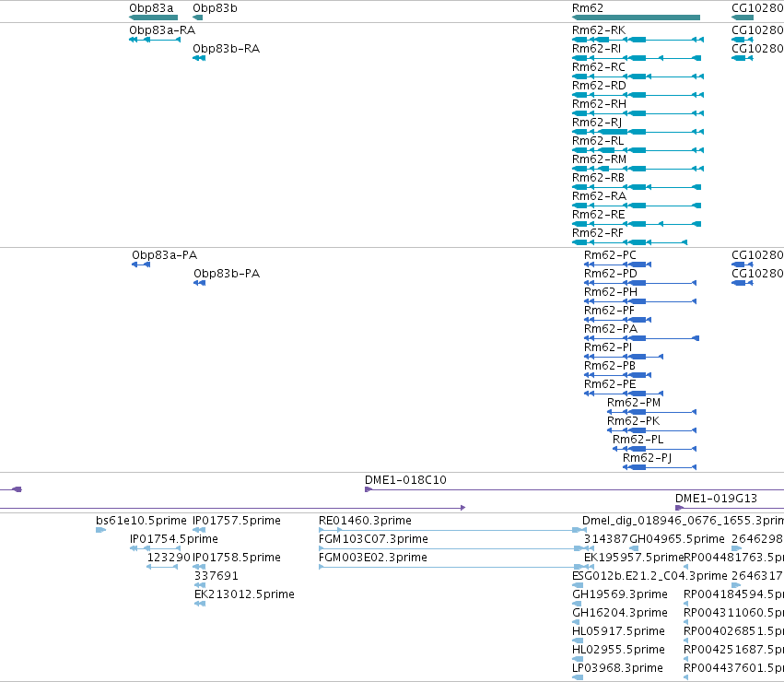This screenshot has height=682, width=784.
Task: Select the ESG012b.E21.2_C04.3prime label
Action: coord(649,576)
